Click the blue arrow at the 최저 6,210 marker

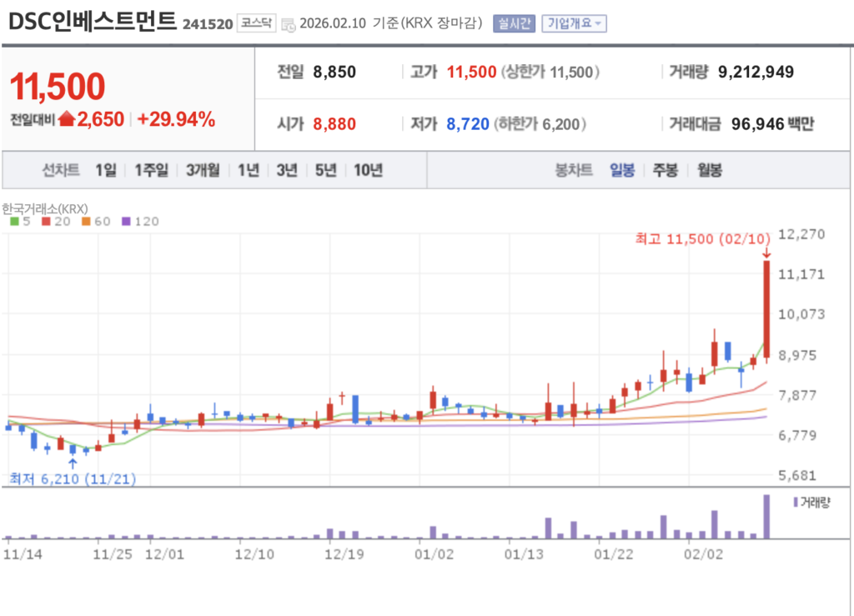tap(73, 463)
